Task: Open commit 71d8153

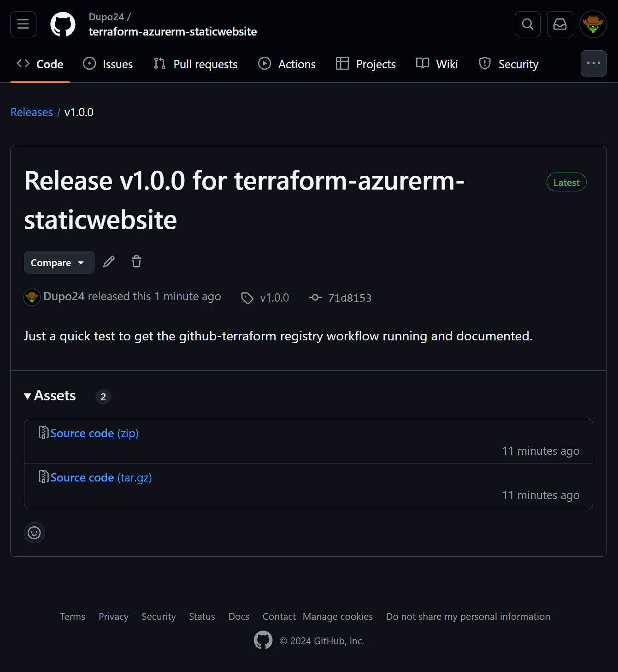Action: pos(350,298)
